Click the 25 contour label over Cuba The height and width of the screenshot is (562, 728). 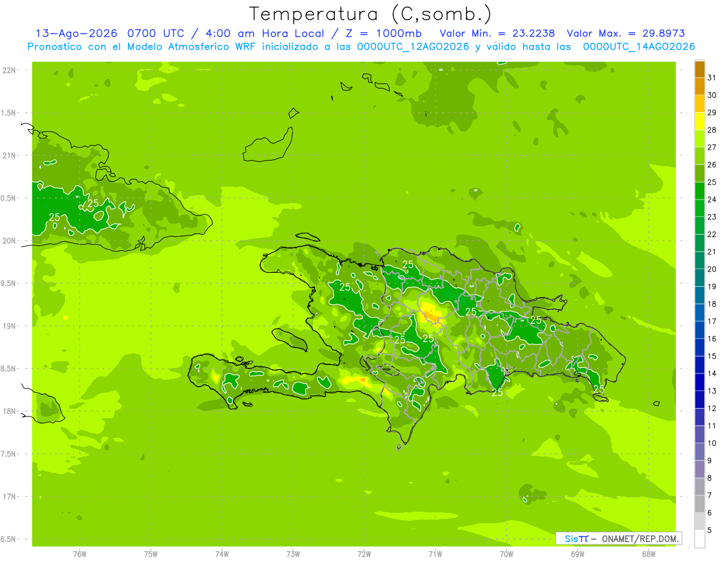[92, 203]
